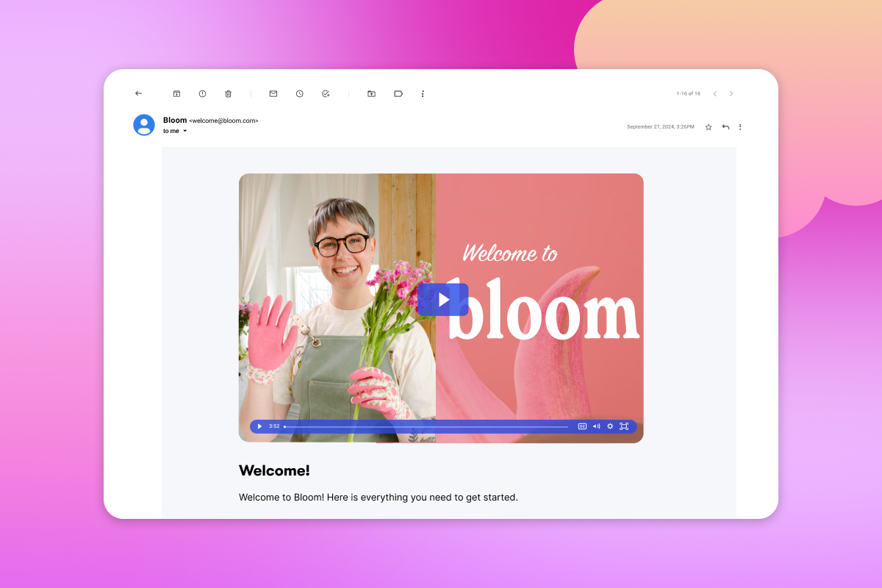Mark the email as unread
The width and height of the screenshot is (882, 588).
coord(273,93)
